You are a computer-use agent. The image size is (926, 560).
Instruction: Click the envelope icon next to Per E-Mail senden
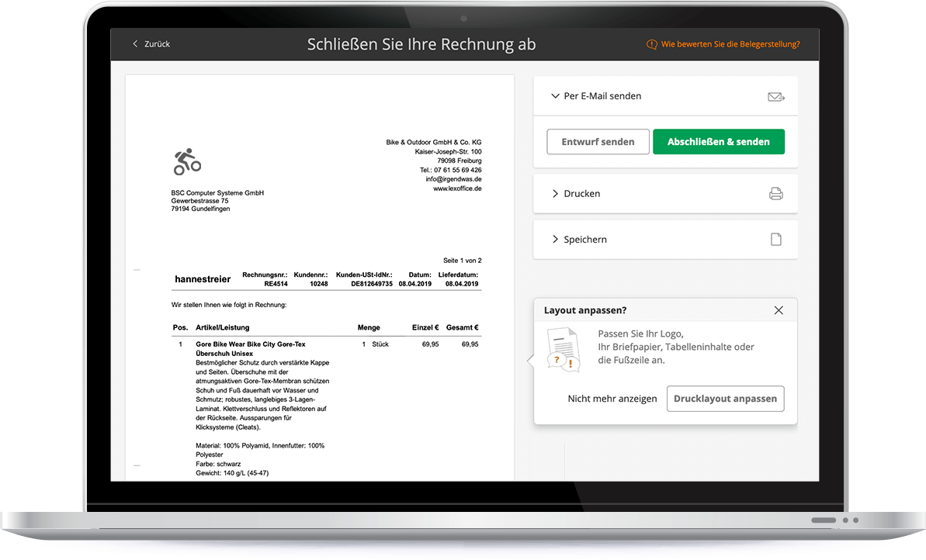click(x=775, y=96)
